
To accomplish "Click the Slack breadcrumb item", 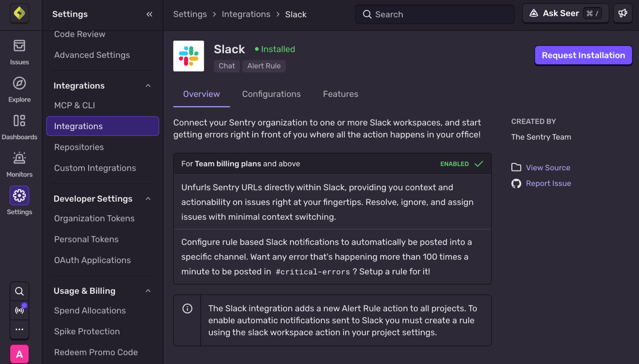I will (296, 14).
